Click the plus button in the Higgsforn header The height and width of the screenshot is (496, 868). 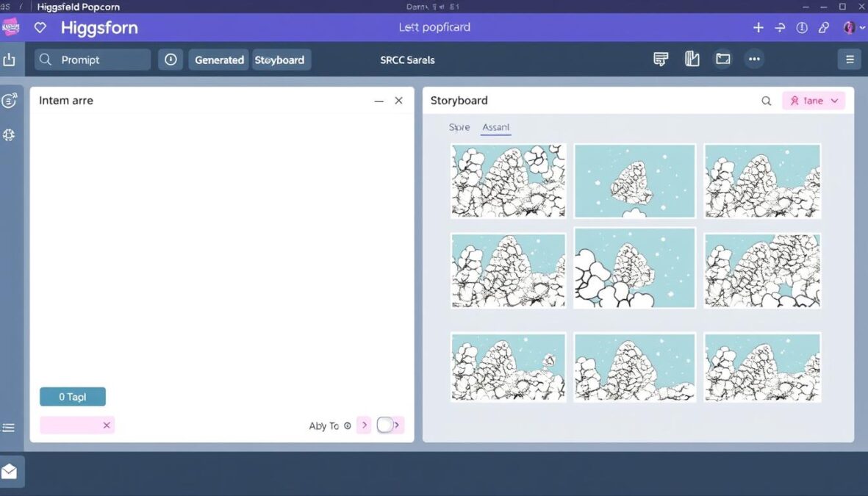758,26
